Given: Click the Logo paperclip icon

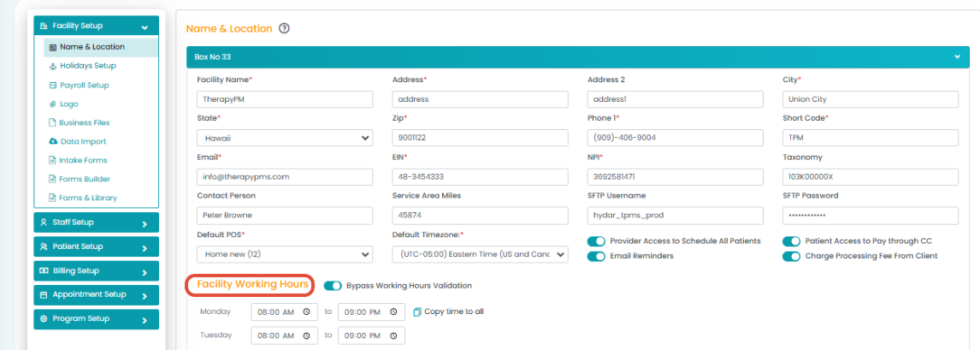Looking at the screenshot, I should pyautogui.click(x=53, y=104).
